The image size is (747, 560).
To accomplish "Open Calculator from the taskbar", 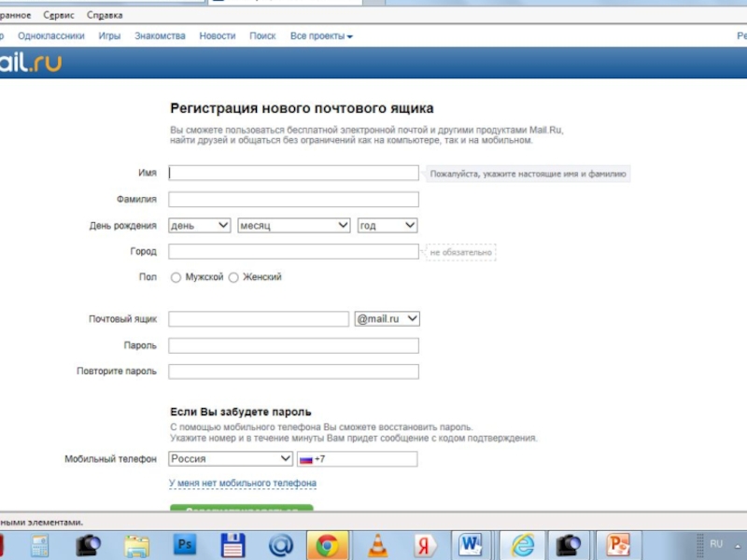I will pos(40,546).
